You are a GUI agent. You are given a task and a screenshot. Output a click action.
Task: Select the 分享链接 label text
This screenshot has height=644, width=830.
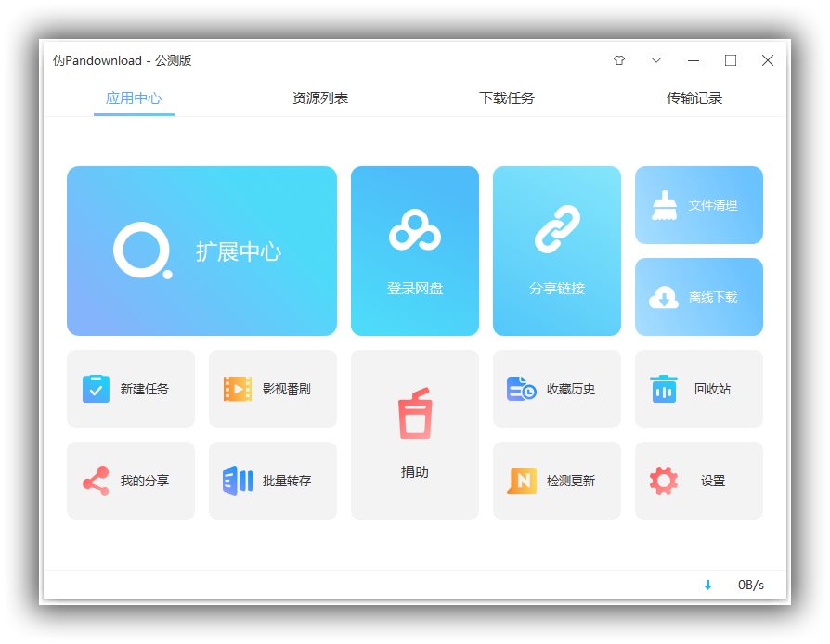pos(557,288)
